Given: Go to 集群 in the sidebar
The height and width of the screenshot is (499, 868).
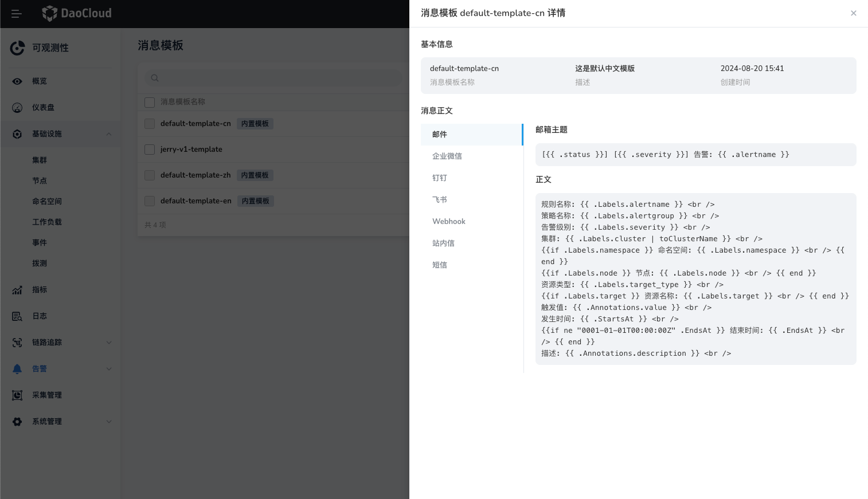Looking at the screenshot, I should (40, 160).
